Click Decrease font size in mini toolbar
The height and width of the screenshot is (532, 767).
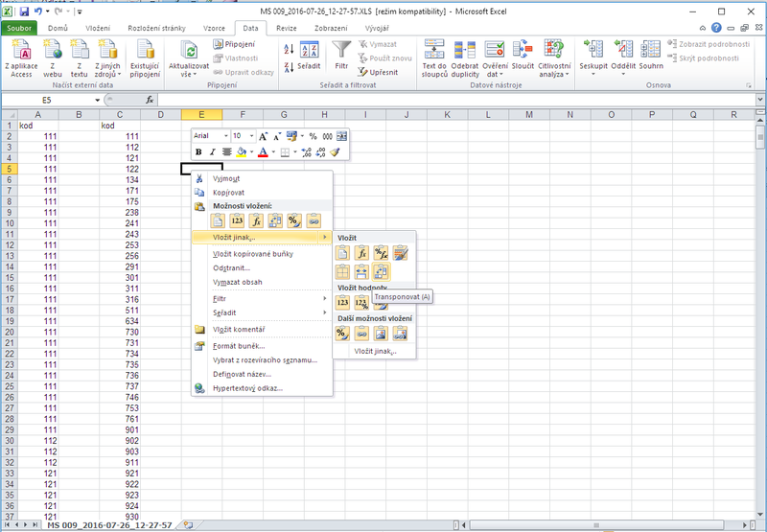pyautogui.click(x=277, y=136)
